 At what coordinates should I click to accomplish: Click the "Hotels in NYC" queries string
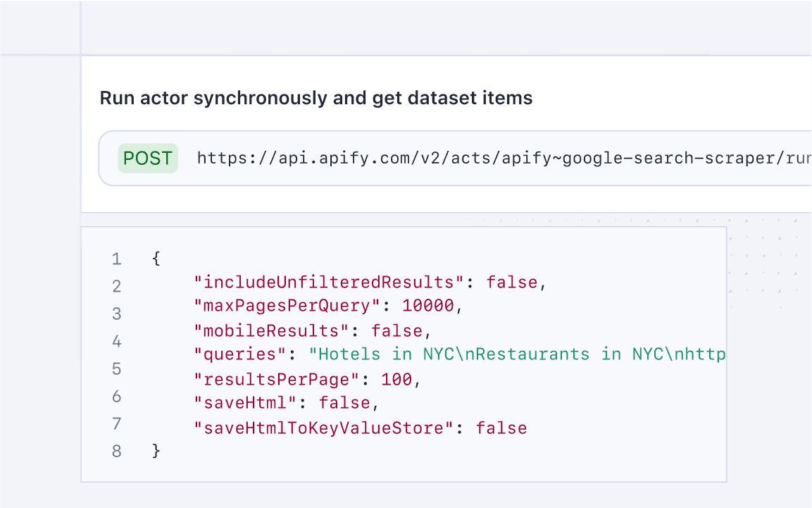(518, 354)
